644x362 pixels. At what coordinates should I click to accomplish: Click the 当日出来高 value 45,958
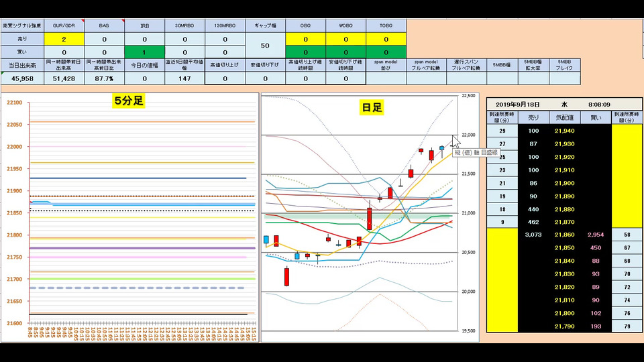[22, 78]
